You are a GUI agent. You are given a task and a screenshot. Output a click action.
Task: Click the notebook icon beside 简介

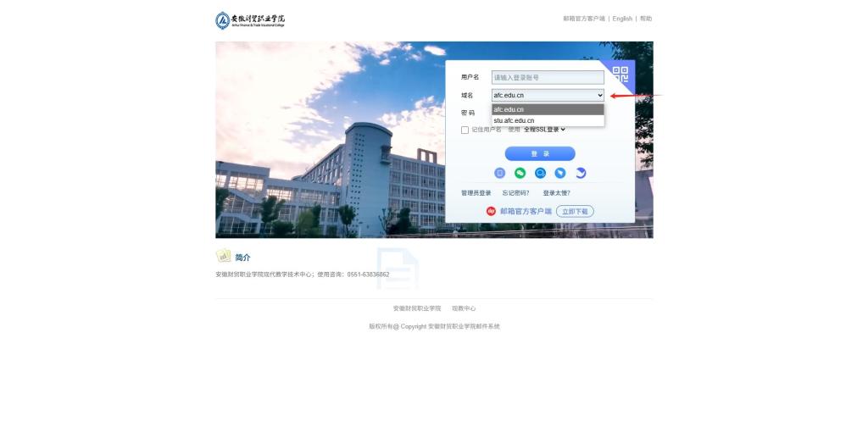click(224, 256)
